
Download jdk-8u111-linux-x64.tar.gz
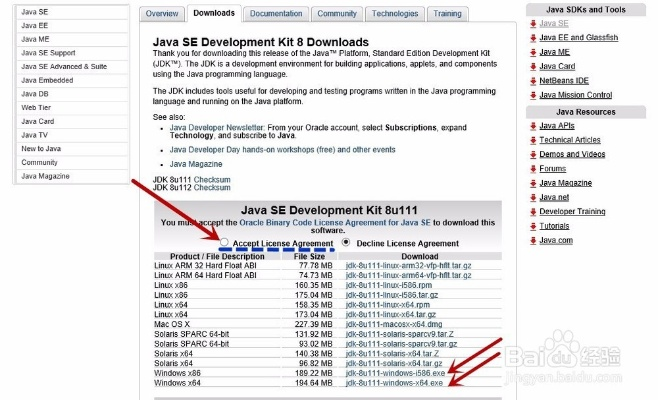(391, 314)
